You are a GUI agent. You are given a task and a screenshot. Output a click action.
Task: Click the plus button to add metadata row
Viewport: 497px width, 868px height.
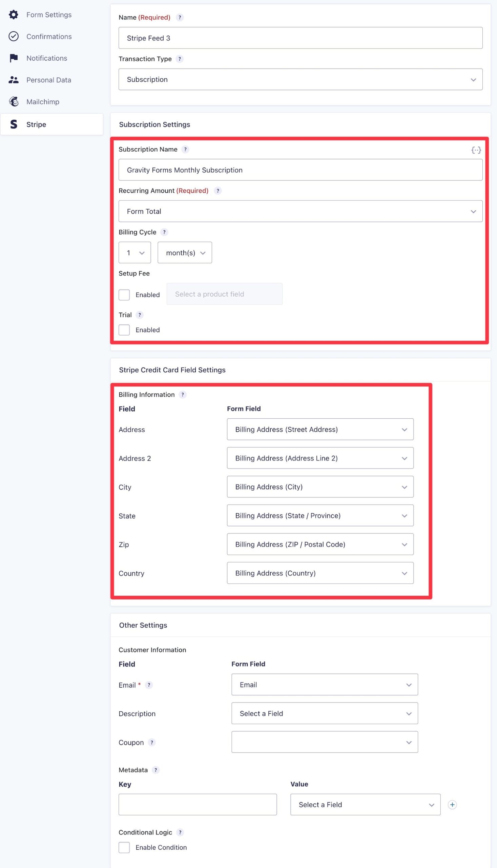[x=452, y=805]
